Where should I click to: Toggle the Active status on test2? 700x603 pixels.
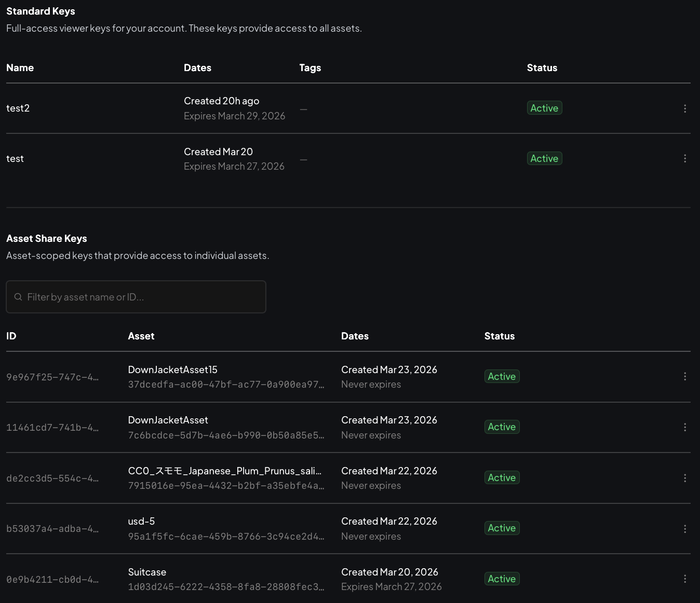(x=544, y=107)
